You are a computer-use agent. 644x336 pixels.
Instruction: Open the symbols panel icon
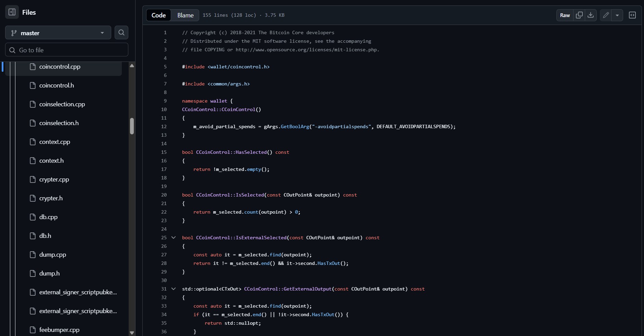632,15
